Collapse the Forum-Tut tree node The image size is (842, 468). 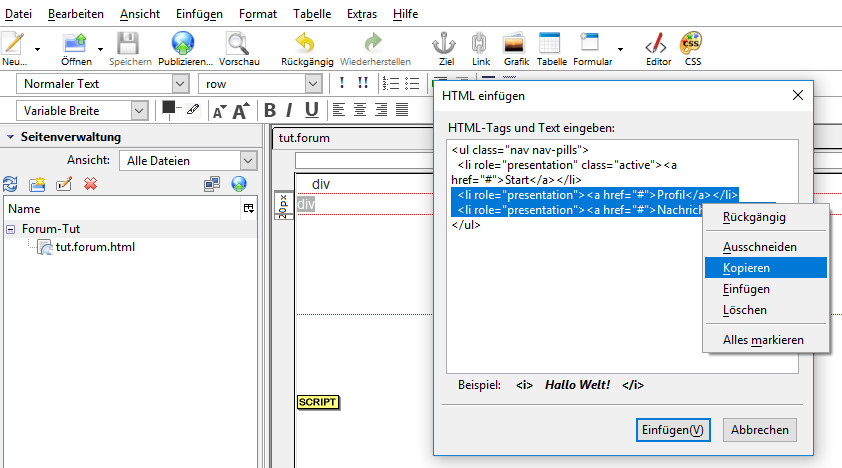[x=11, y=229]
